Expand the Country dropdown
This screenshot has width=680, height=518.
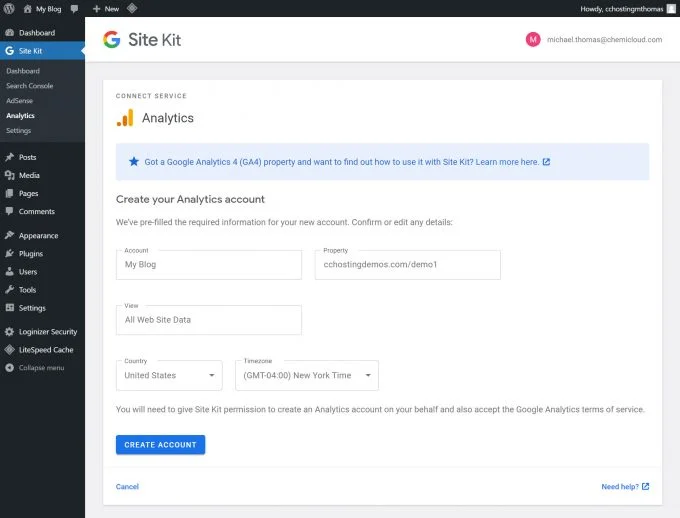[x=169, y=375]
